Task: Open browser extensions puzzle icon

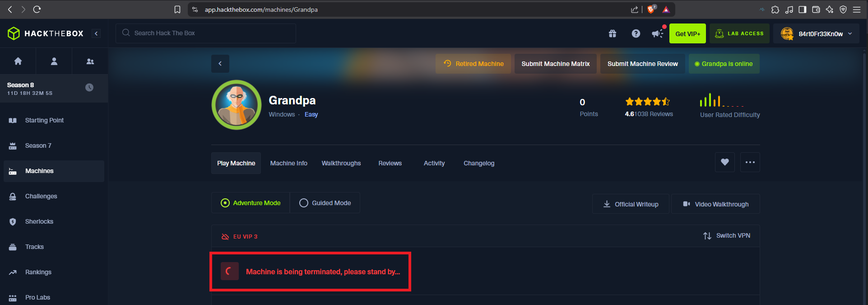Action: coord(775,9)
